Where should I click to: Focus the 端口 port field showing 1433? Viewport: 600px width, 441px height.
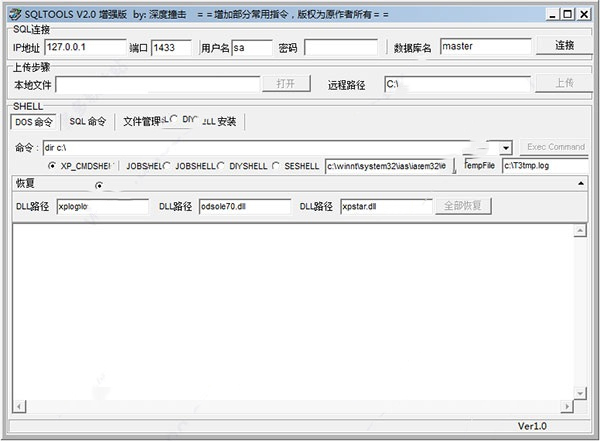click(x=171, y=48)
